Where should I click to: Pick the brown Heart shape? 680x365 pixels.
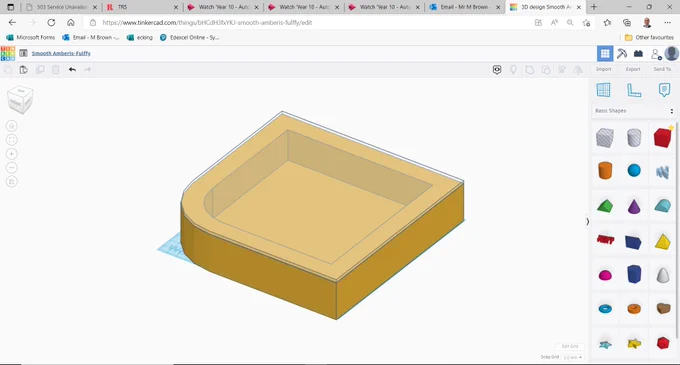coord(663,308)
